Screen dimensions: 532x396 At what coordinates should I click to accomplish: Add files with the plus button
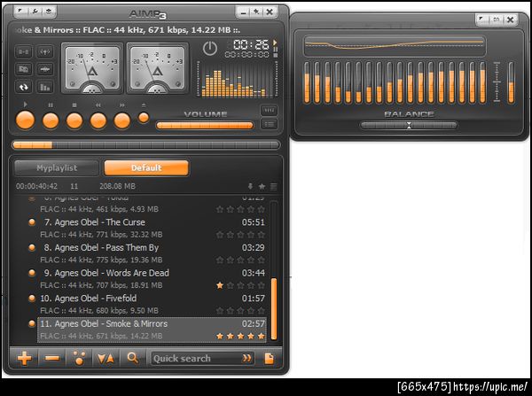(25, 359)
